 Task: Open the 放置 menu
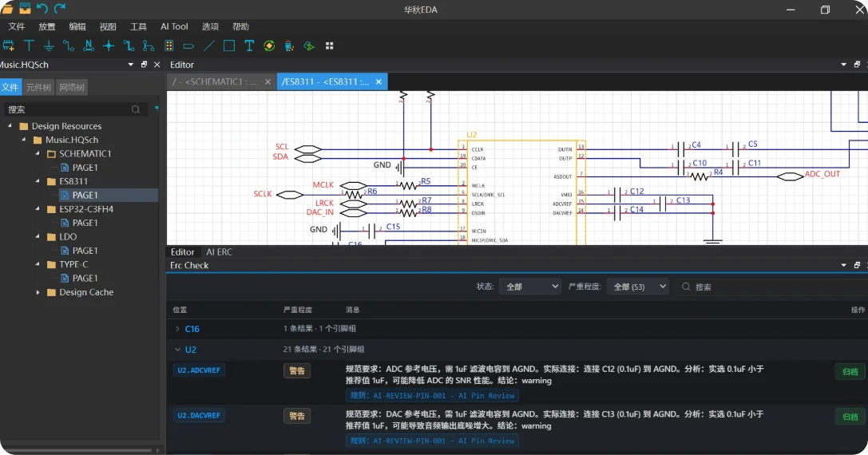click(47, 26)
